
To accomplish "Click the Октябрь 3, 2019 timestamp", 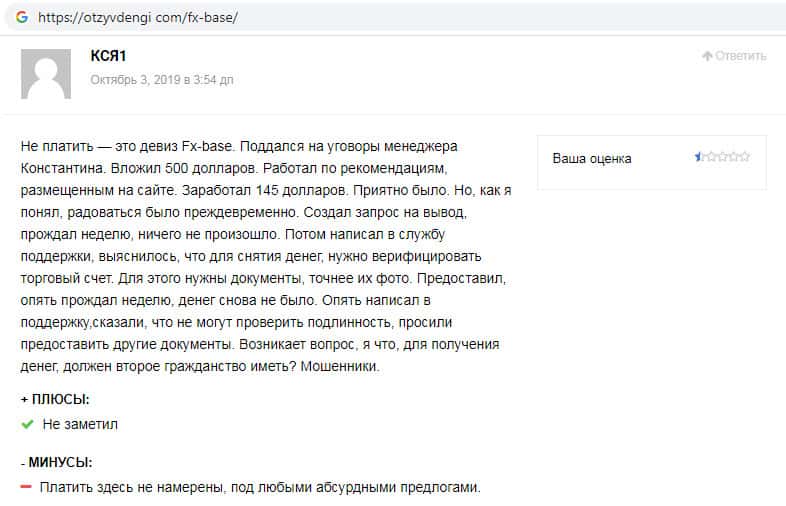I will 162,80.
